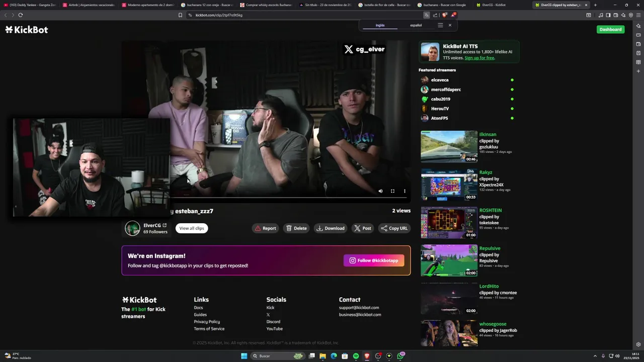Copy the clip URL
Viewport: 644px width, 362px height.
tap(394, 228)
